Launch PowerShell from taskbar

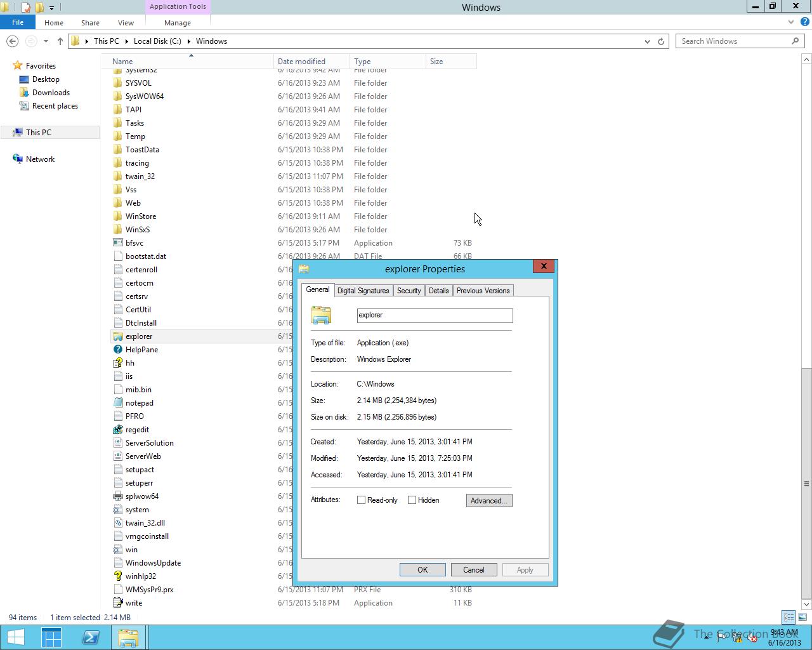[91, 637]
